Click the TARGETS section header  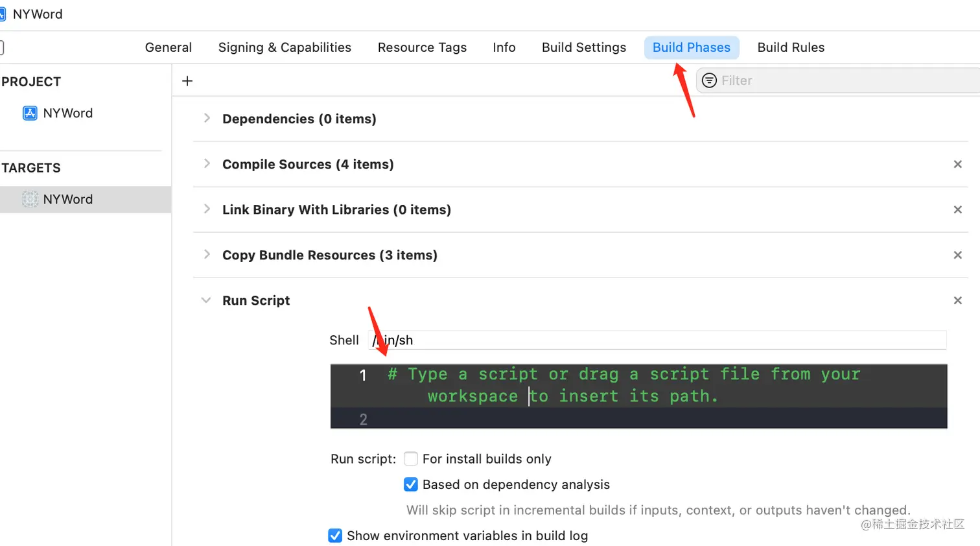tap(31, 168)
